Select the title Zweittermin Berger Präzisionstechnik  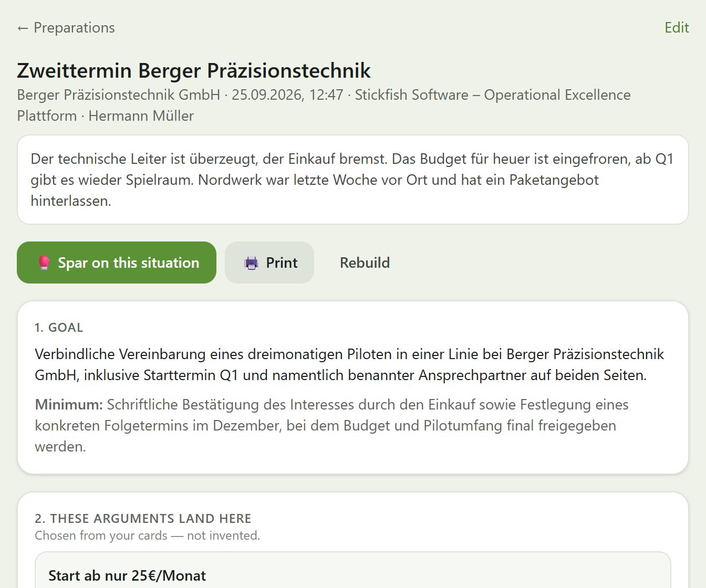pos(194,70)
